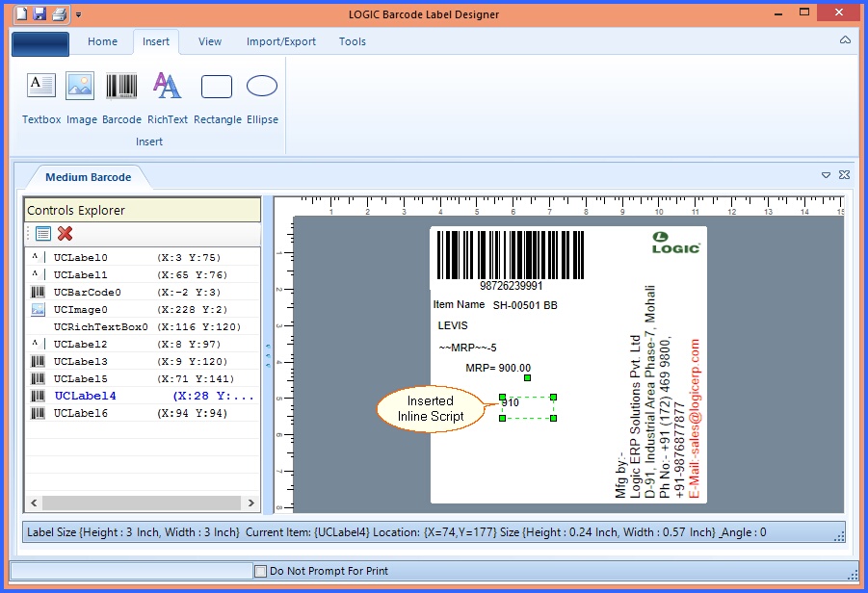Click the status bar Current Item text

[x=307, y=532]
